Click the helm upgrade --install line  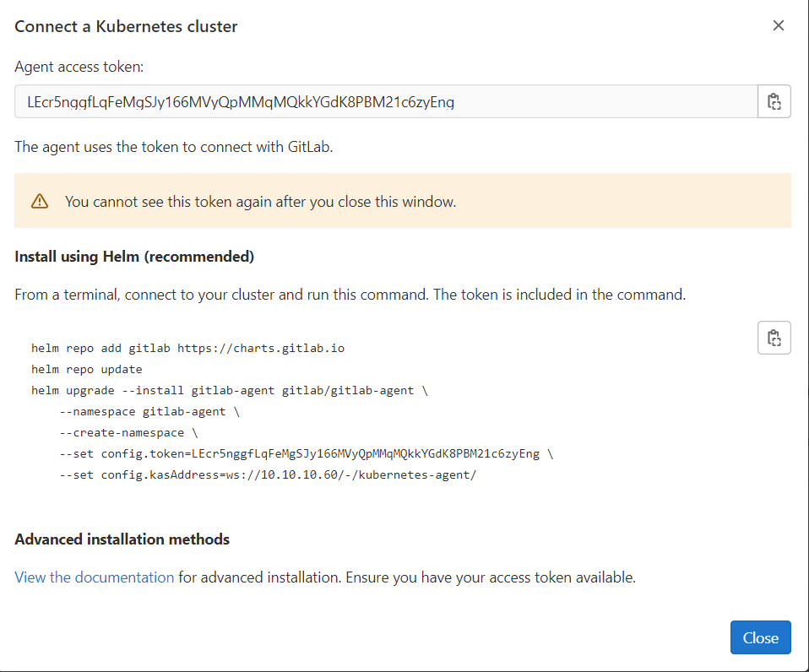click(x=230, y=390)
